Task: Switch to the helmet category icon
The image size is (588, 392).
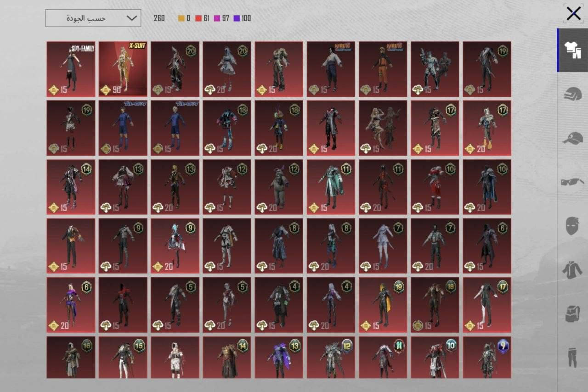Action: pyautogui.click(x=573, y=93)
